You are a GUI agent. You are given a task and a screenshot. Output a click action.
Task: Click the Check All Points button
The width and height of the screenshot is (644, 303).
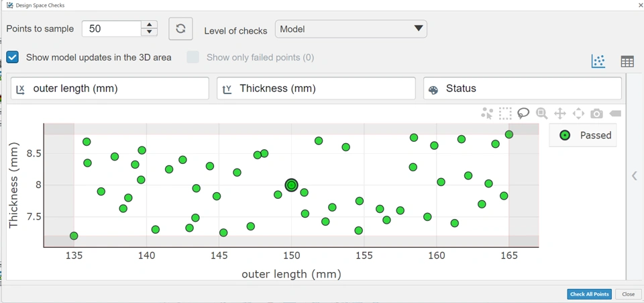tap(589, 294)
